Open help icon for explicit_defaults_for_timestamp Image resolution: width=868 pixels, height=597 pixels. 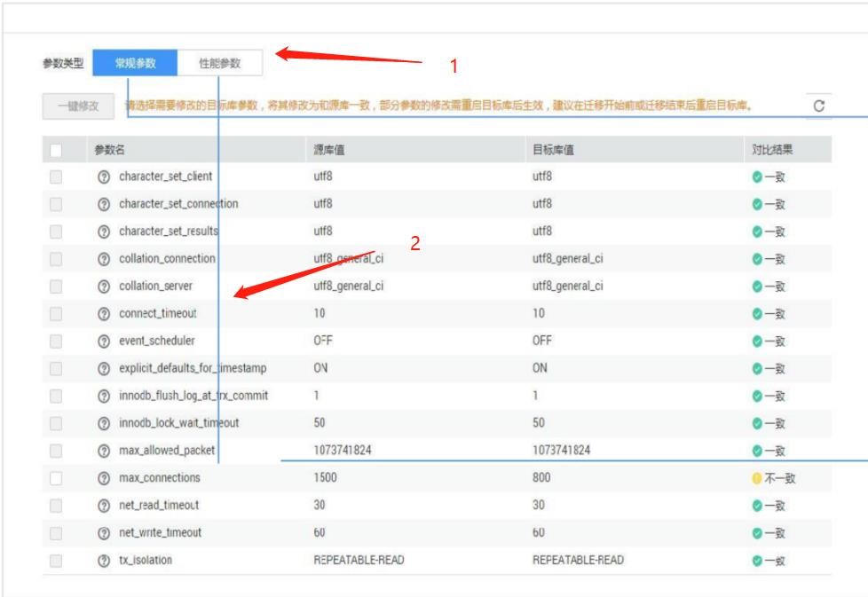(104, 368)
